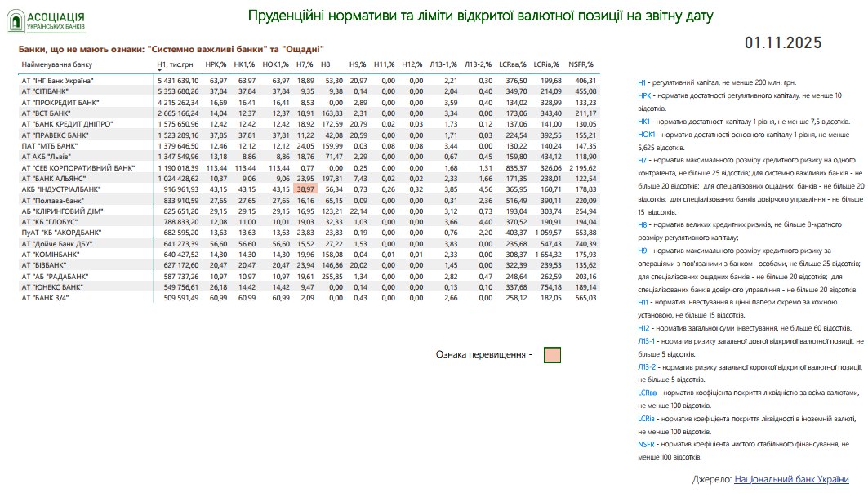Sort table by NSFR,% column header
Image resolution: width=868 pixels, height=493 pixels.
click(581, 64)
